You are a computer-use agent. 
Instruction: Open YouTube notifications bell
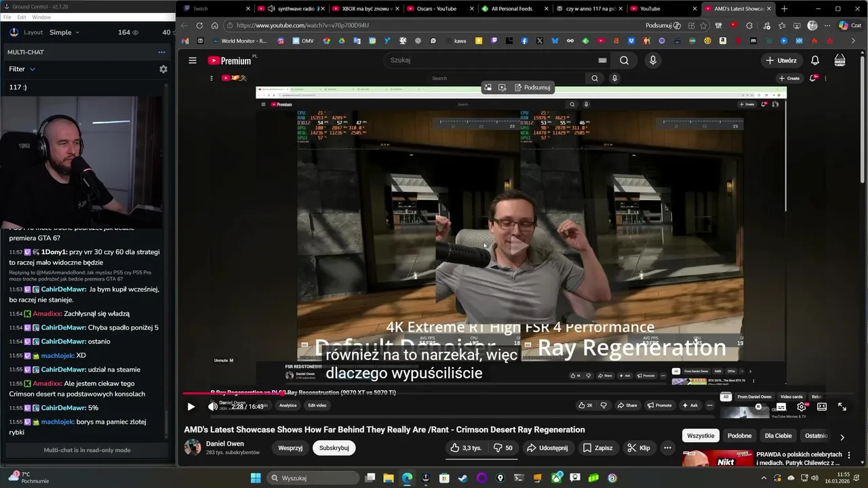tap(815, 60)
